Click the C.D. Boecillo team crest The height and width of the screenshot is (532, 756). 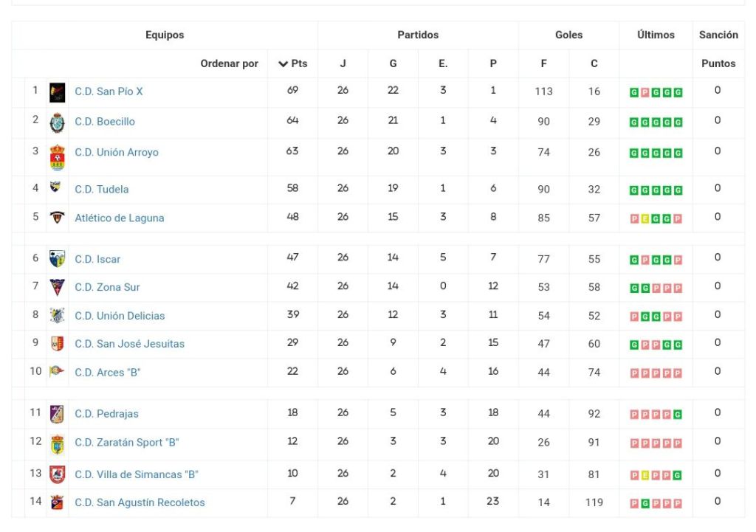tap(57, 122)
